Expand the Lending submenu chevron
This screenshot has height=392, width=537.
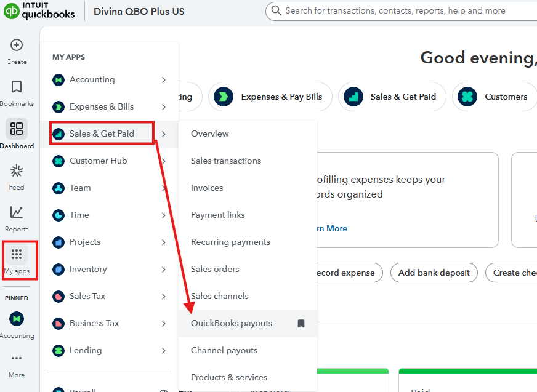tap(164, 350)
